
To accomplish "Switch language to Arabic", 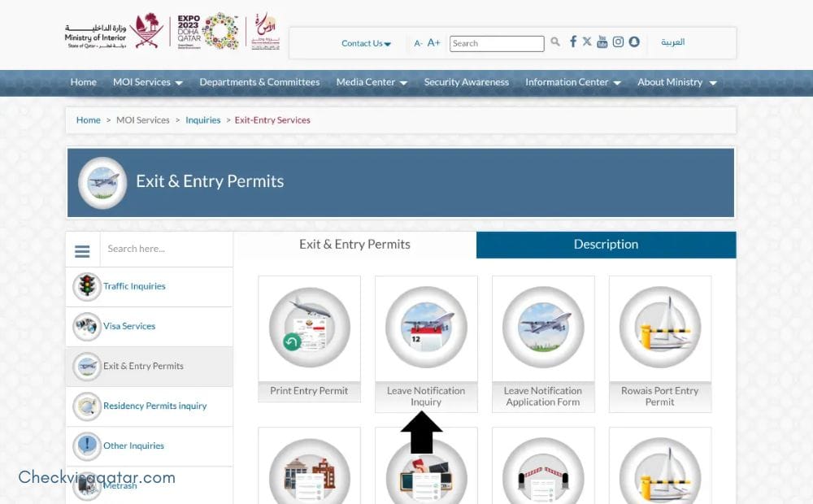I will click(672, 42).
